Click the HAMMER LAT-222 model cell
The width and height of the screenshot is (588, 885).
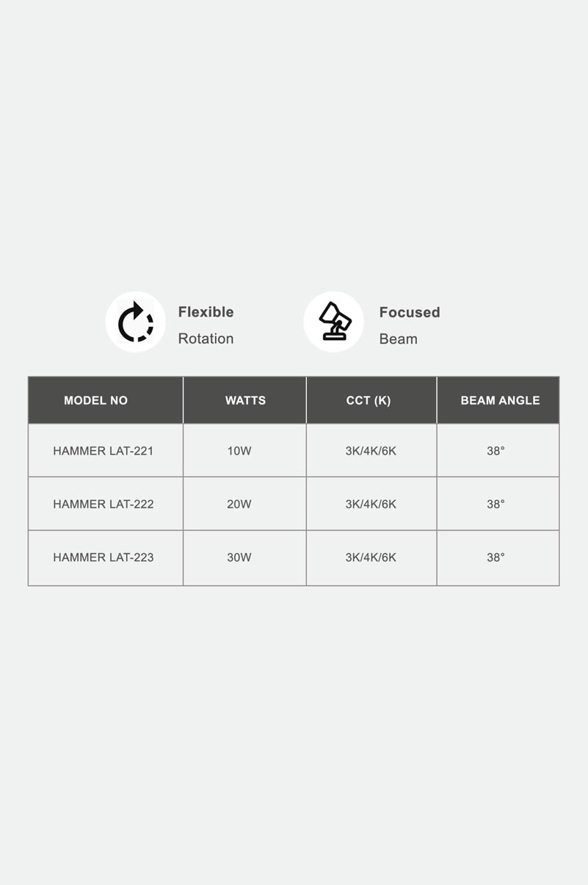(104, 505)
